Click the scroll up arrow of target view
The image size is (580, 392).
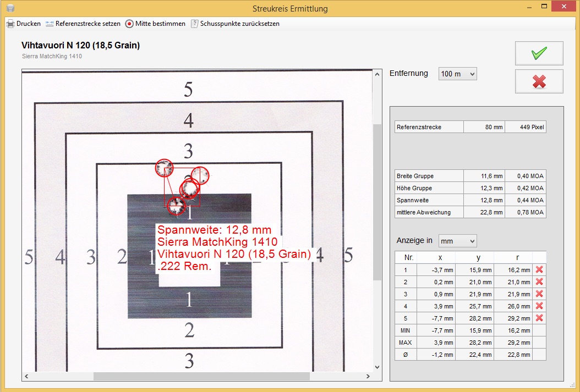click(x=377, y=74)
